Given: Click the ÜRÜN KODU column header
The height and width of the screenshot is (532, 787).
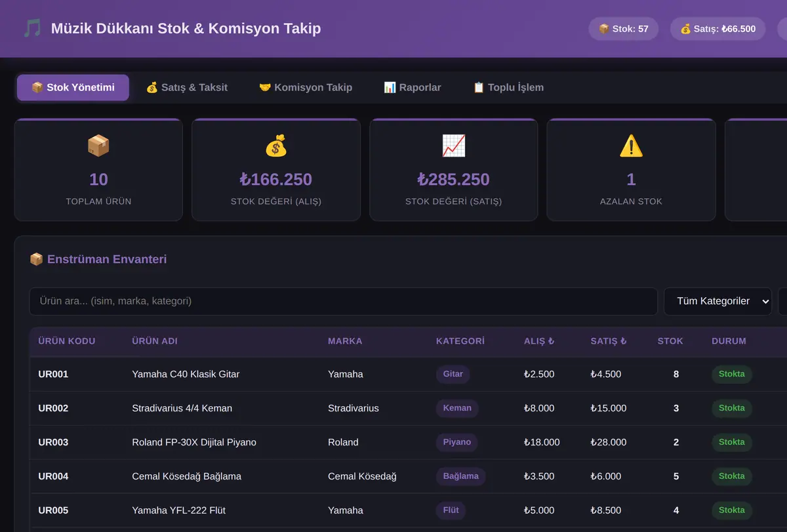Looking at the screenshot, I should tap(67, 341).
